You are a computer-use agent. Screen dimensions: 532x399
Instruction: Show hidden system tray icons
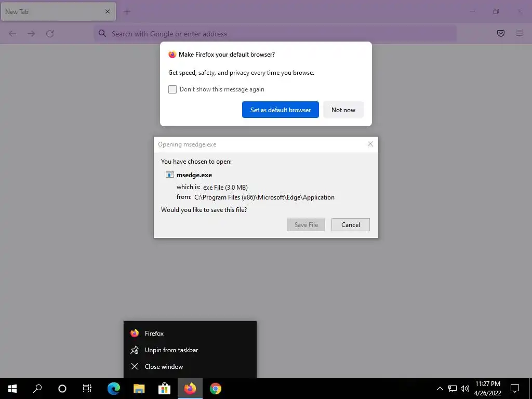click(440, 389)
